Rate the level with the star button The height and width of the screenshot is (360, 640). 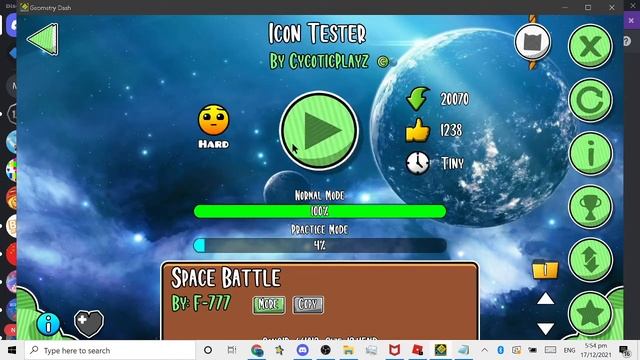pyautogui.click(x=590, y=313)
